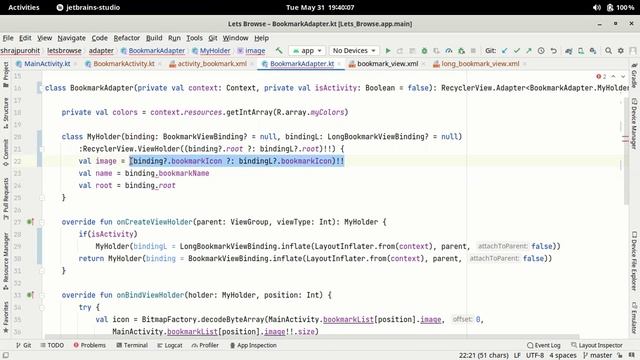Image resolution: width=640 pixels, height=360 pixels.
Task: Click the override gutter icon beside onCreateViewHolder
Action: [30, 222]
